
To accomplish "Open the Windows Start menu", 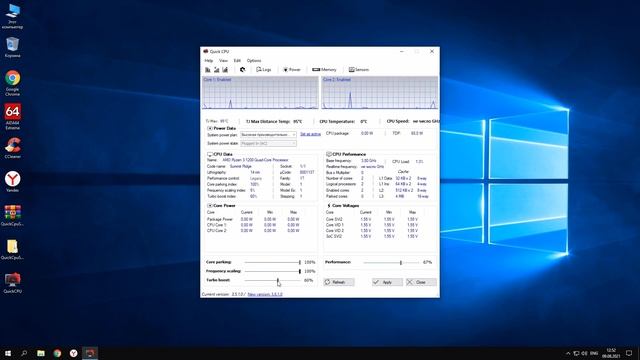I will [8, 353].
